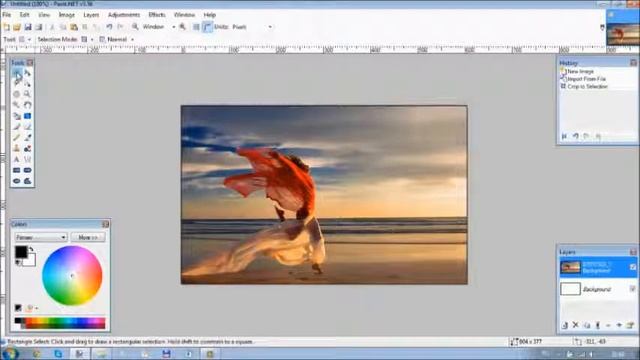Add a new layer in Layers panel

(565, 325)
